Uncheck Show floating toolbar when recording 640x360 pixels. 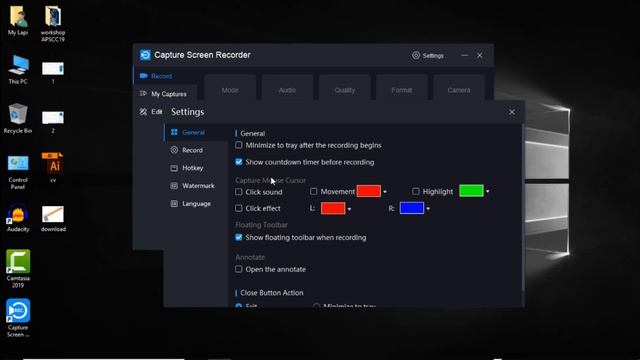click(239, 237)
